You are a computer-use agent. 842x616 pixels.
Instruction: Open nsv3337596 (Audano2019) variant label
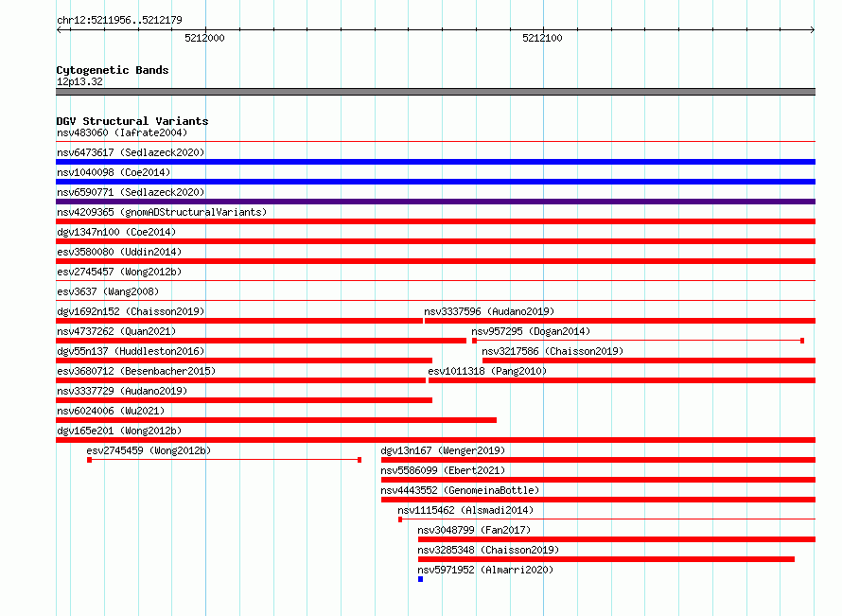click(x=489, y=311)
